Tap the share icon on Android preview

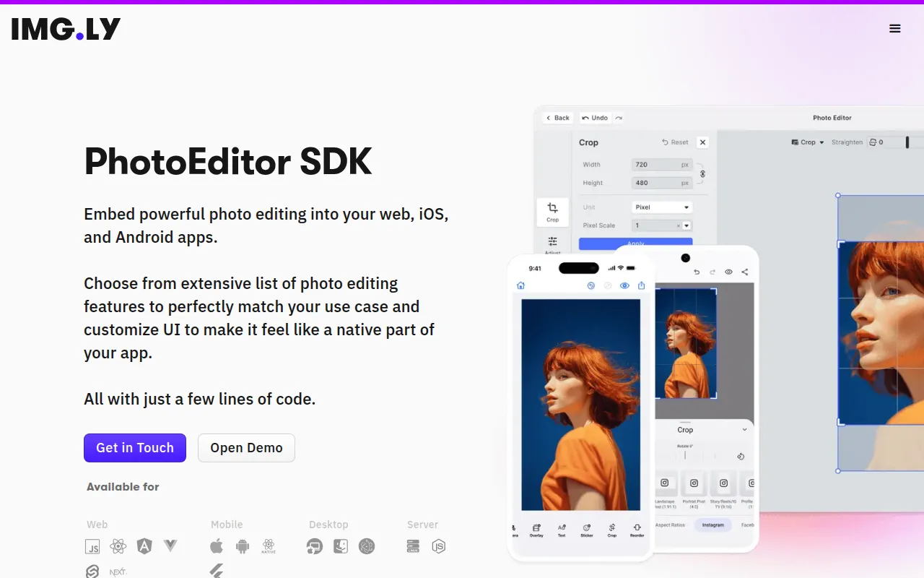click(x=744, y=272)
